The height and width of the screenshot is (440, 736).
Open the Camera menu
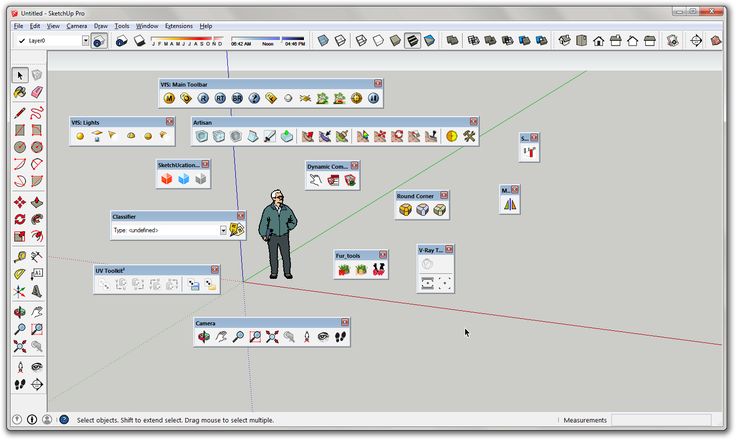(x=77, y=26)
